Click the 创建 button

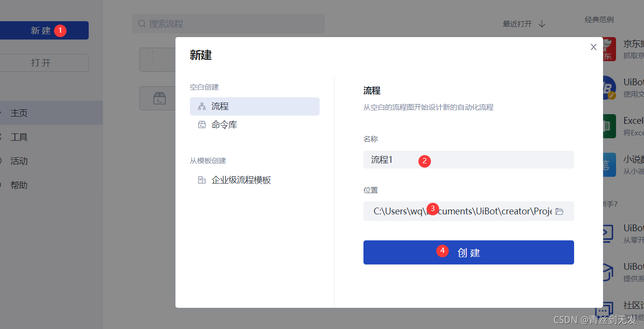[469, 252]
